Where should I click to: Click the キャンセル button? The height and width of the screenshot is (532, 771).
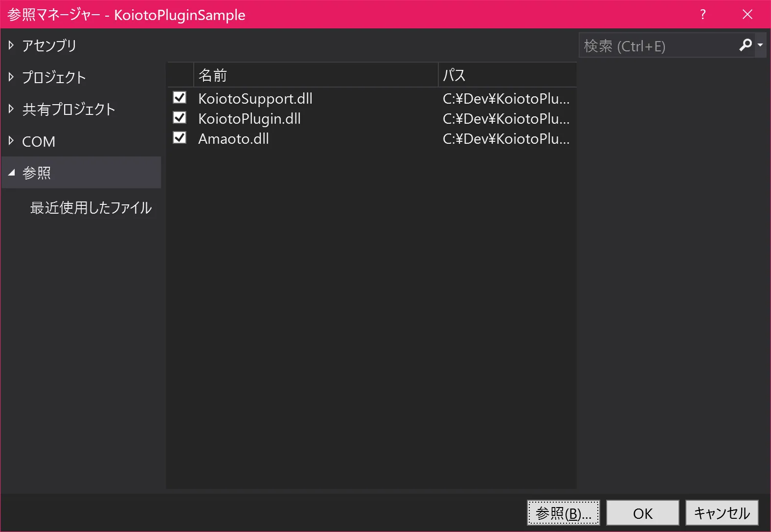pos(722,513)
